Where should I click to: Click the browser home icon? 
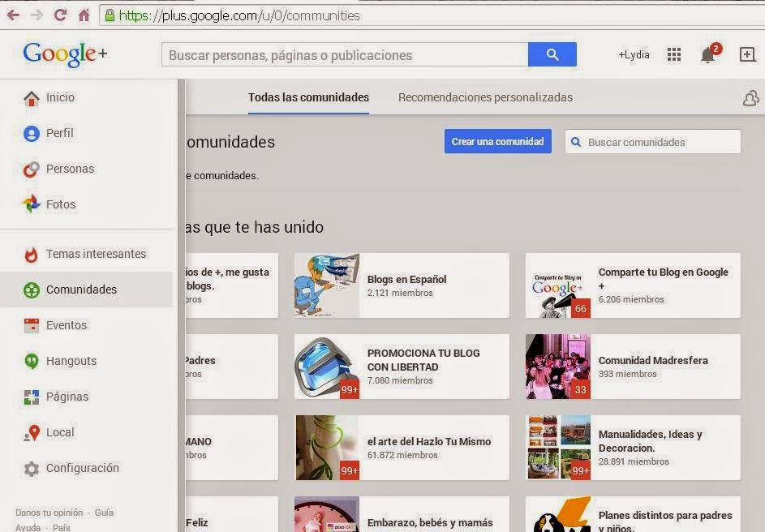click(84, 15)
